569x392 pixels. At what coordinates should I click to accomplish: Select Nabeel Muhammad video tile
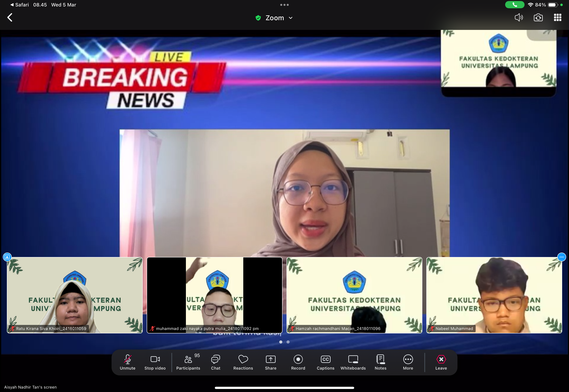494,295
